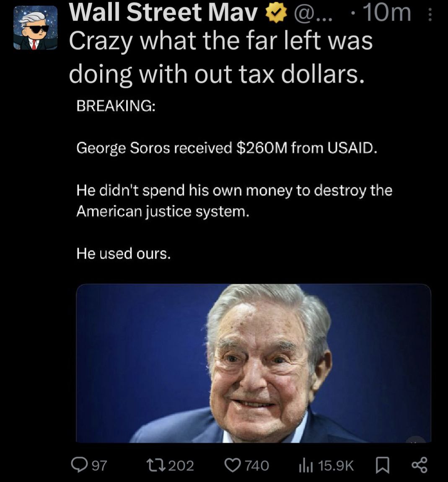This screenshot has width=448, height=482.
Task: Click the 97 replies count
Action: click(x=99, y=465)
